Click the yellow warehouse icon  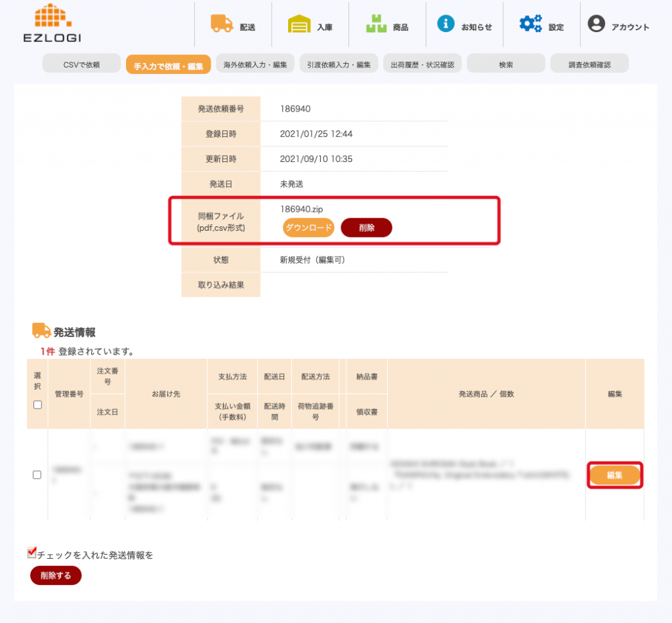tap(299, 25)
